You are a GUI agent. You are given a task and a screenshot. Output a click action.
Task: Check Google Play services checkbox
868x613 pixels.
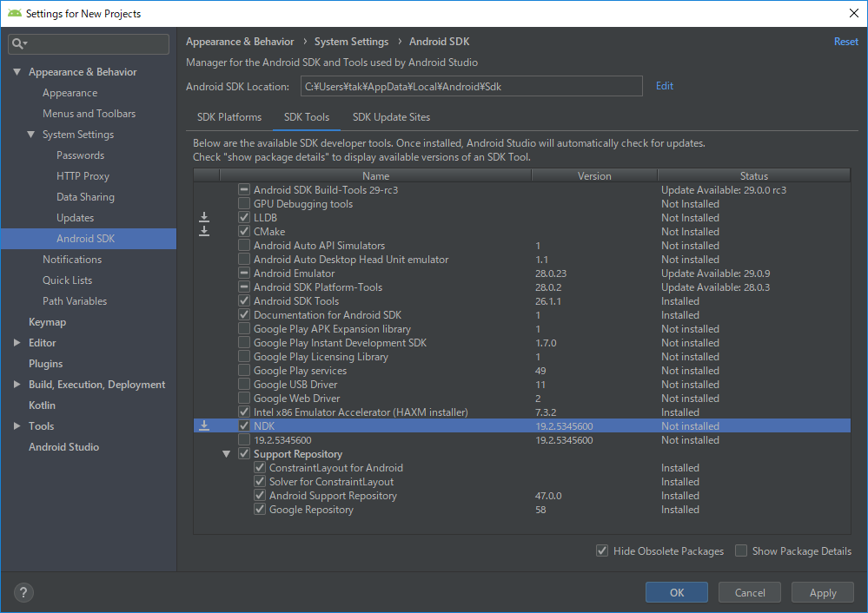click(x=244, y=370)
